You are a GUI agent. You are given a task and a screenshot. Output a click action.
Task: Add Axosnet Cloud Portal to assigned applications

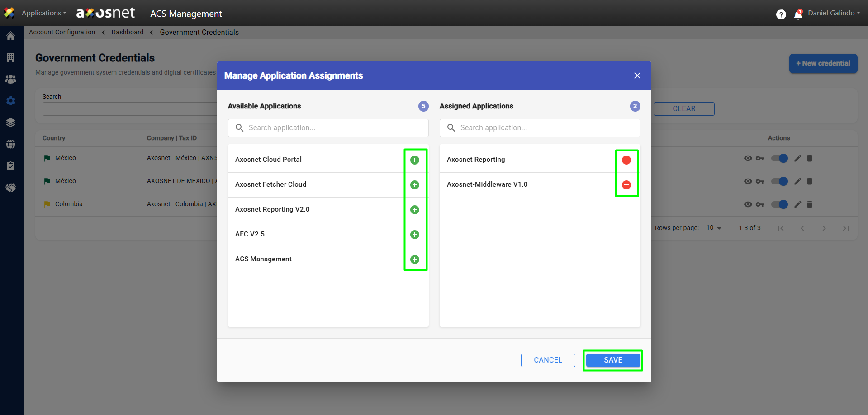point(414,160)
